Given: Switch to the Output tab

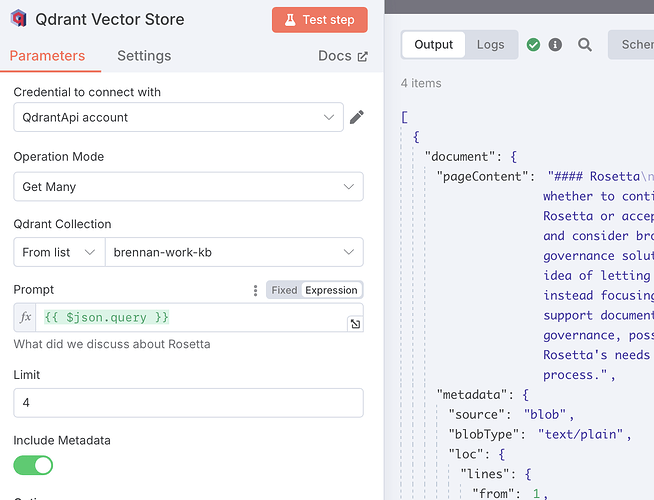Looking at the screenshot, I should tap(433, 44).
